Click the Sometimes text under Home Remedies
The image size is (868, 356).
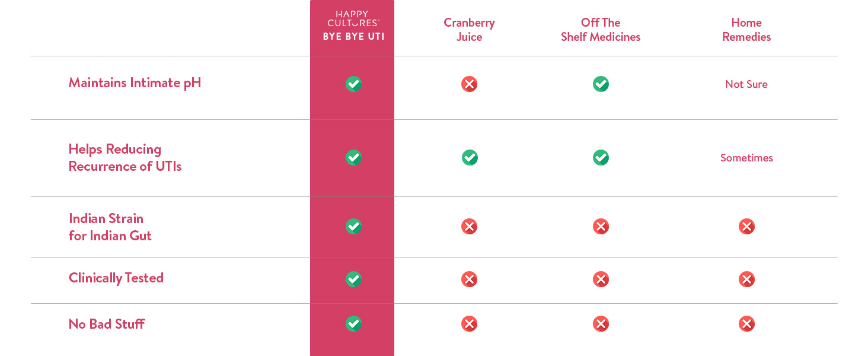[x=746, y=158]
